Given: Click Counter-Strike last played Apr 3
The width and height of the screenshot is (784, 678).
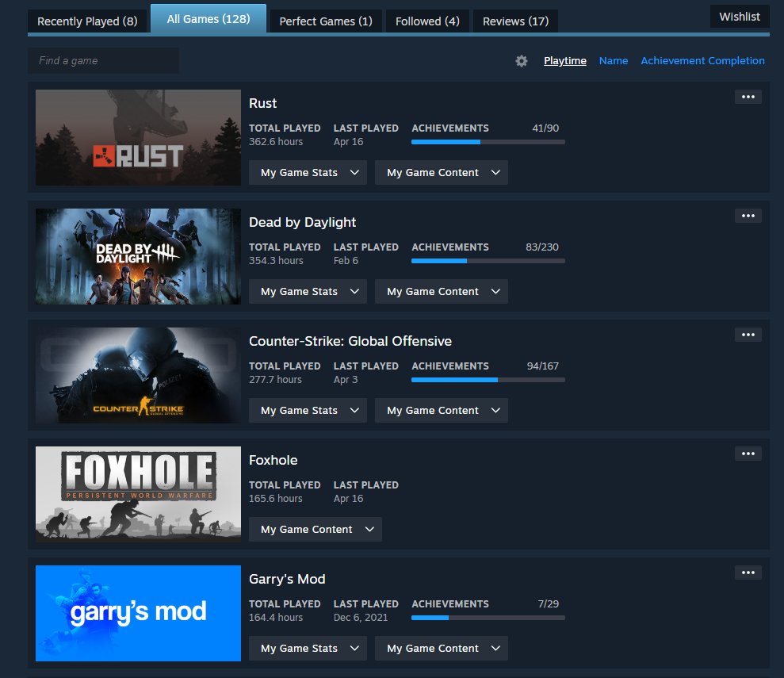Looking at the screenshot, I should (x=346, y=380).
